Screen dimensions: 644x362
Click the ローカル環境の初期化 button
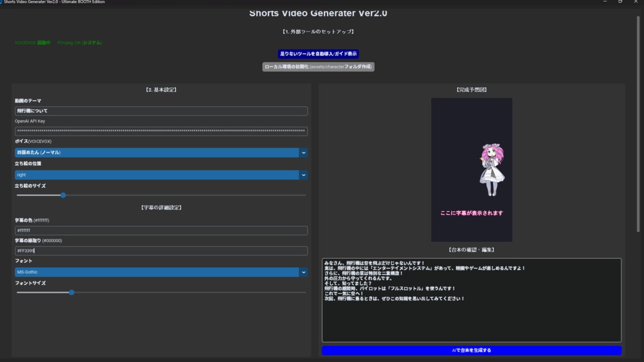[x=318, y=65]
